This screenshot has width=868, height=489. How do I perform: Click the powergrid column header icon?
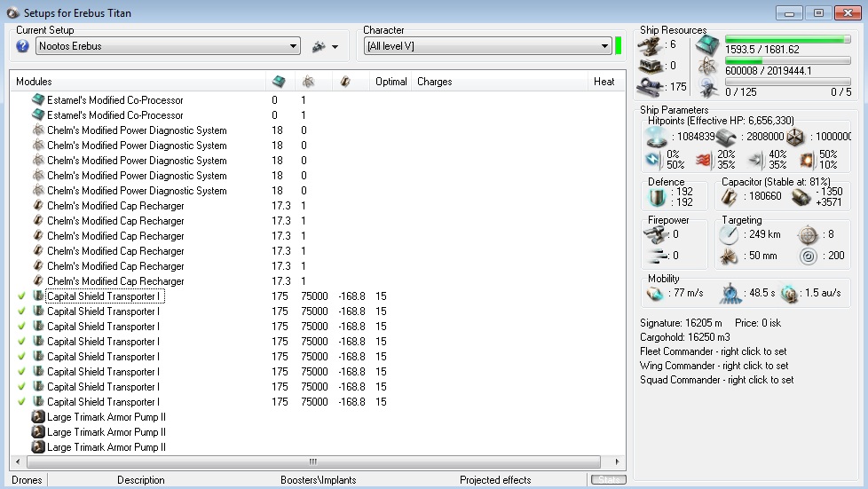point(307,82)
